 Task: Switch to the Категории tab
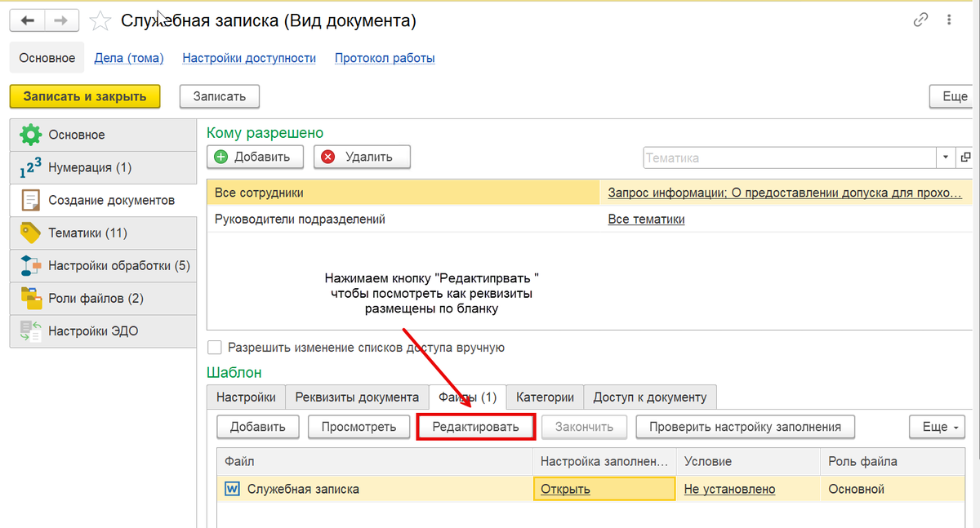pos(545,397)
